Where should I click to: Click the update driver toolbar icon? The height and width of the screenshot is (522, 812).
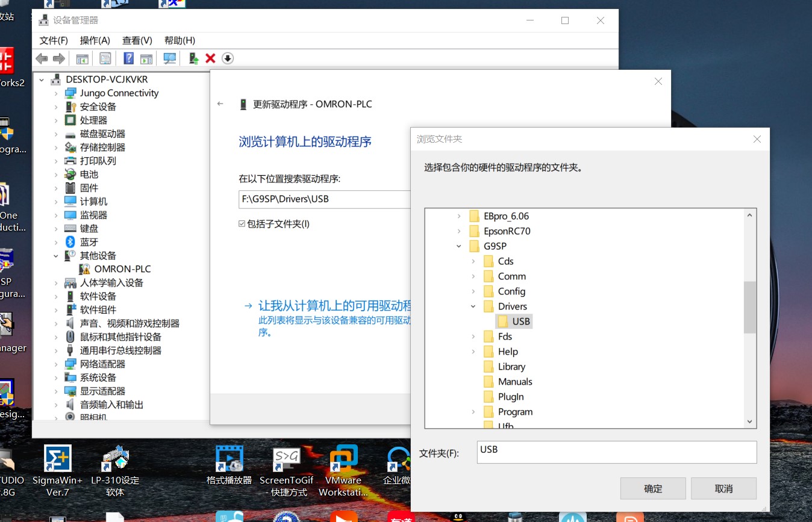pyautogui.click(x=193, y=58)
